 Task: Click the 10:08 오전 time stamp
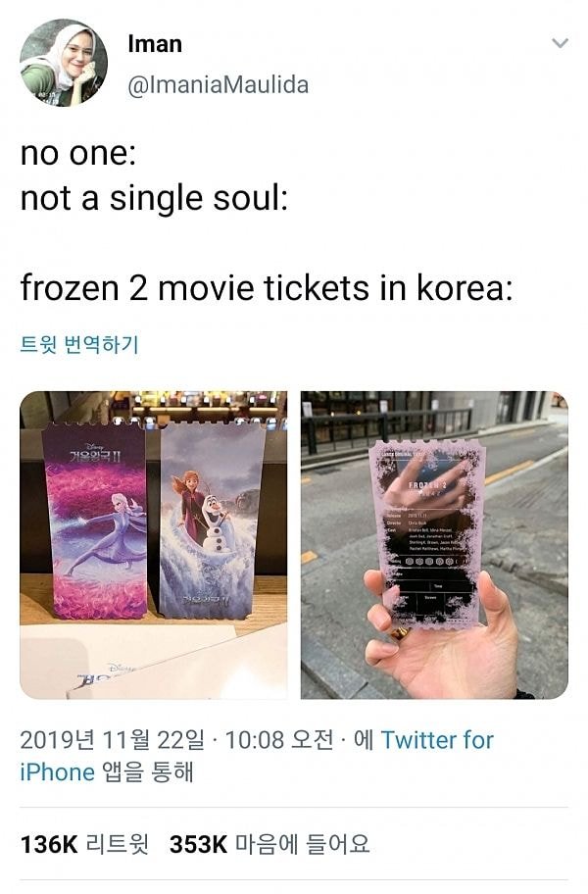279,740
